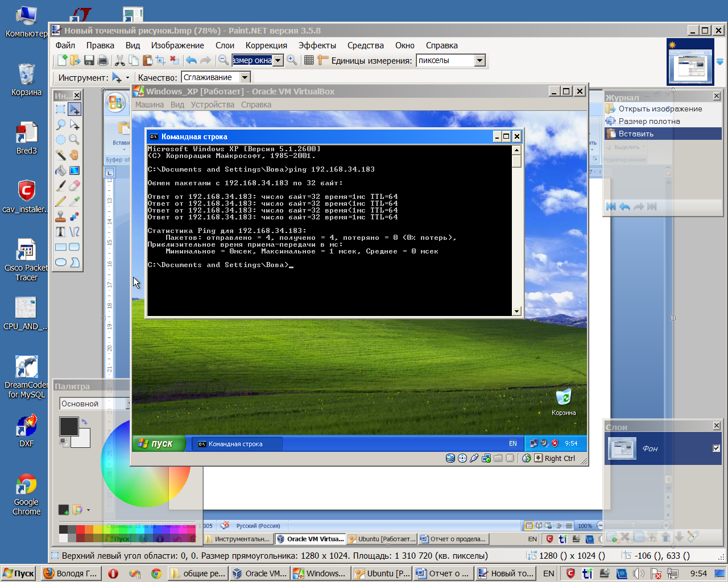This screenshot has height=582, width=728.
Task: Pick a color on the color wheel
Action: coord(146,463)
